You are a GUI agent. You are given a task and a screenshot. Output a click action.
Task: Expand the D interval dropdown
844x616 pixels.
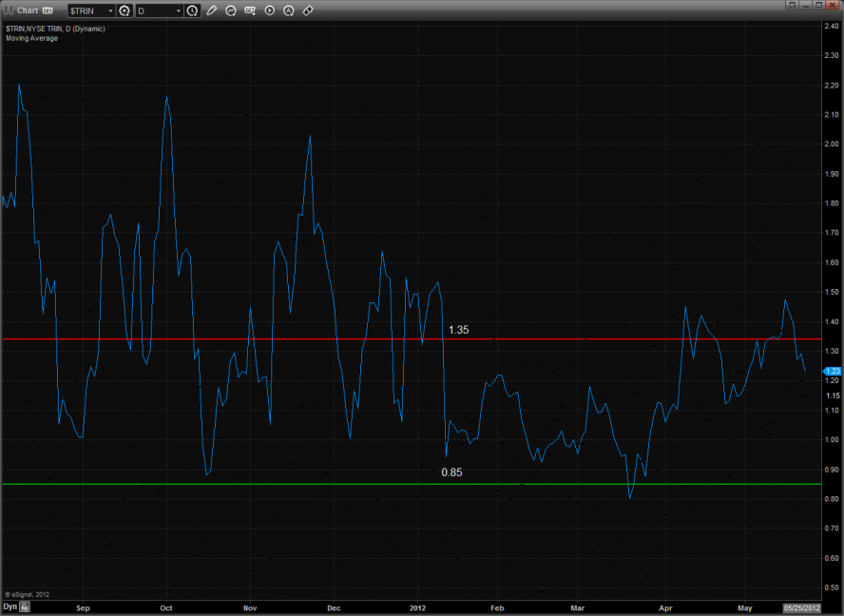pos(178,10)
